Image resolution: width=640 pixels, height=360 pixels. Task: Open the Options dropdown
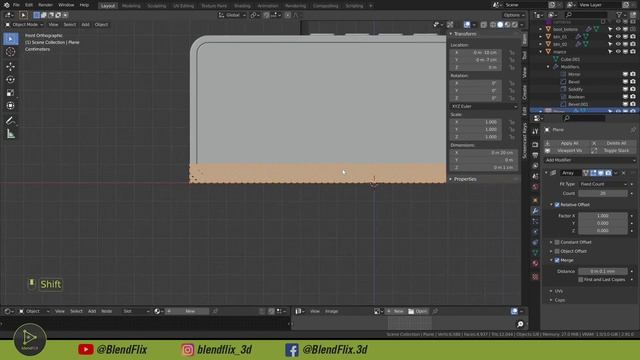[x=513, y=15]
